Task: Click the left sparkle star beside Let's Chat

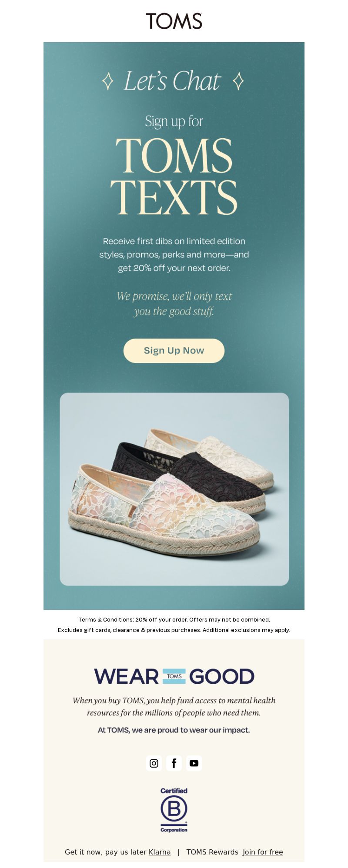Action: click(x=108, y=81)
